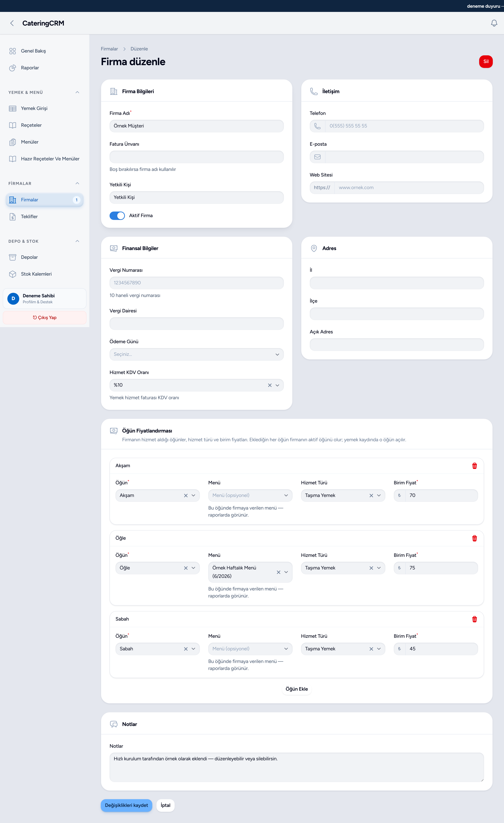Collapse the DEPO & STOK sidebar section

pyautogui.click(x=77, y=241)
